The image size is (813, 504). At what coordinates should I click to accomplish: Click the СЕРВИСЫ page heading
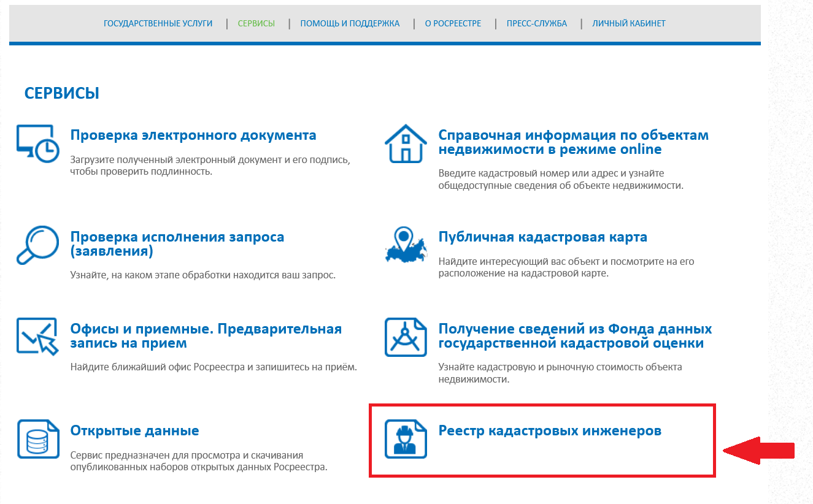point(62,93)
